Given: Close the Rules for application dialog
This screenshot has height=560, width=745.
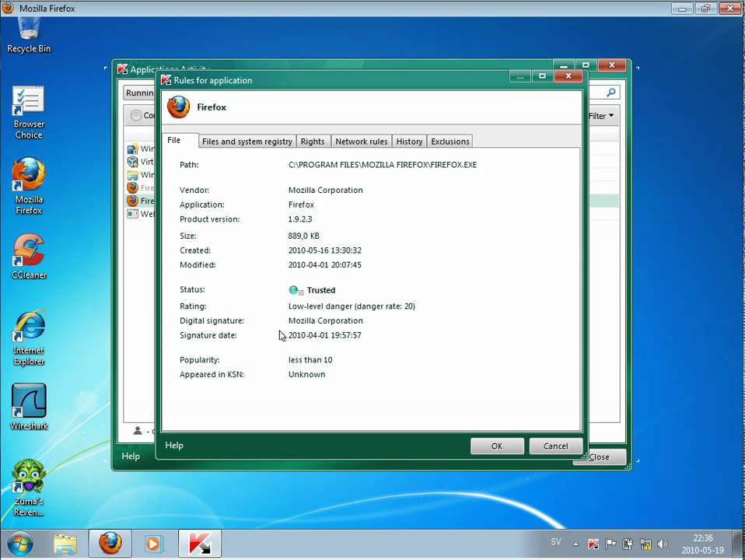Looking at the screenshot, I should tap(568, 76).
